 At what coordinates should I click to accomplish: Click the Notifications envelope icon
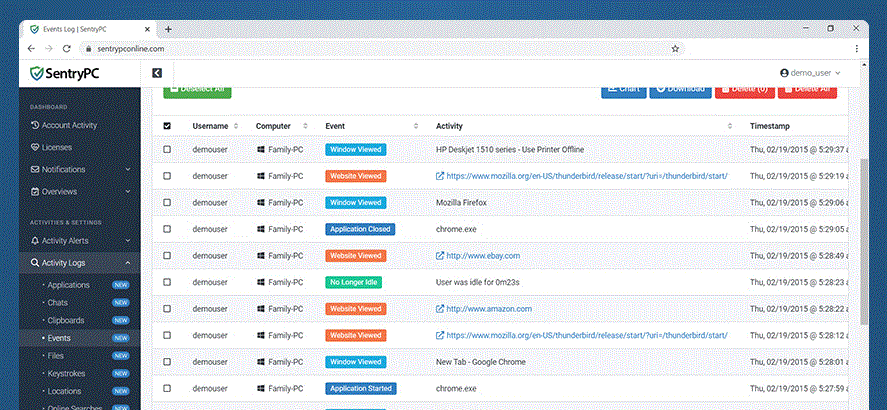coord(35,169)
